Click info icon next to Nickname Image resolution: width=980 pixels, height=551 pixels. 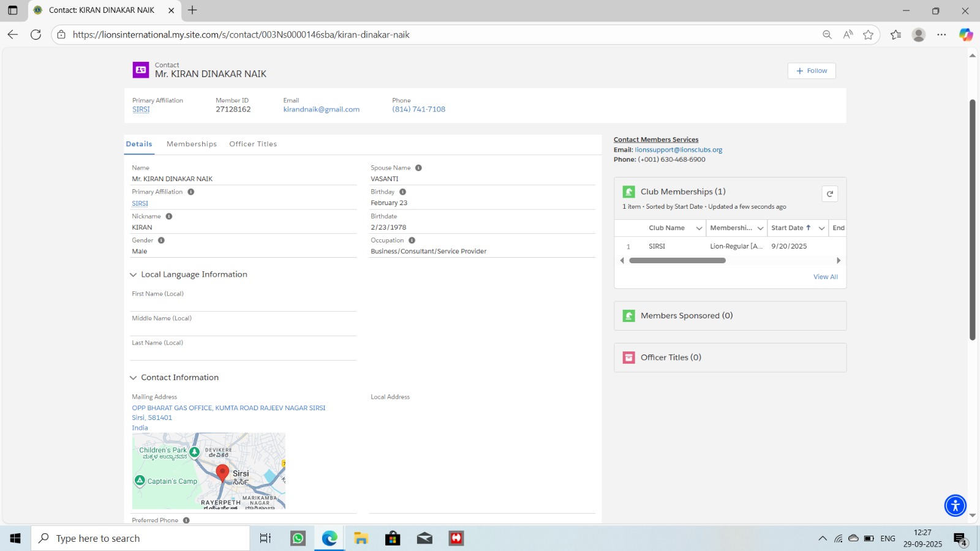(169, 216)
